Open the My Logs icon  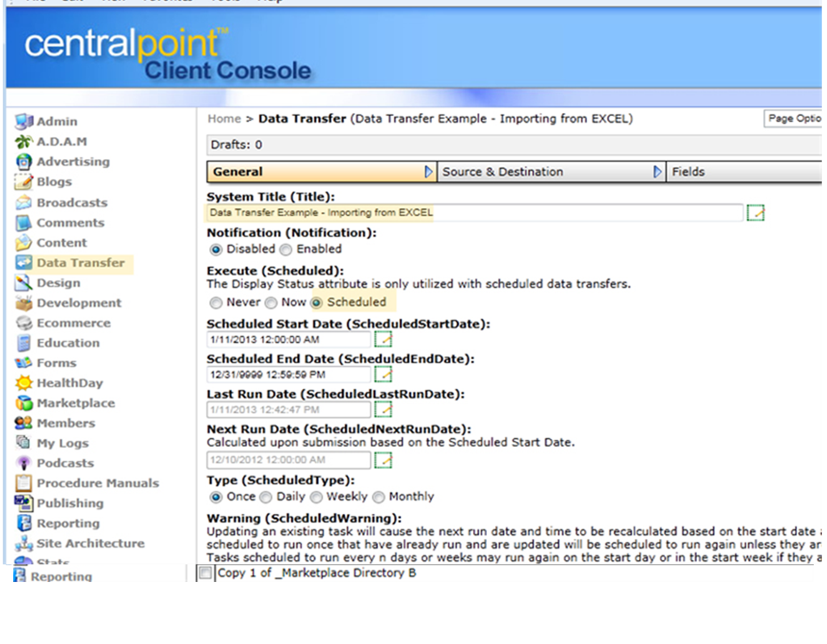coord(23,442)
